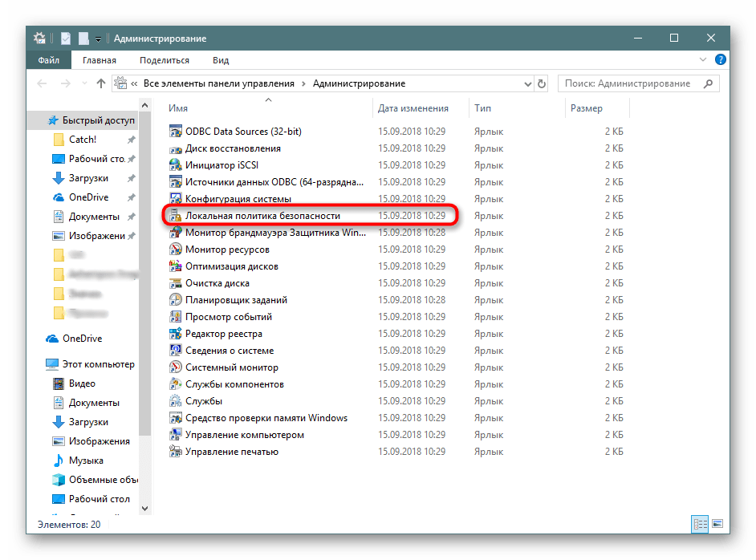This screenshot has height=560, width=756.
Task: Select the Редактор реестра icon
Action: tap(176, 334)
